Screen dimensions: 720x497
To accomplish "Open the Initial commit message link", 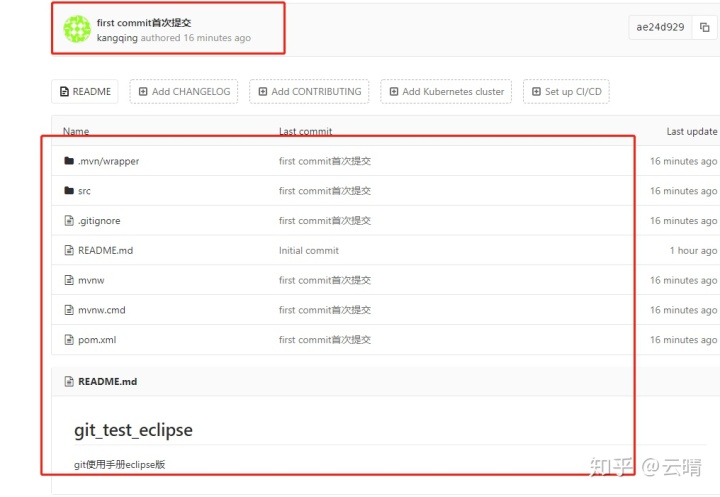I will pos(309,250).
